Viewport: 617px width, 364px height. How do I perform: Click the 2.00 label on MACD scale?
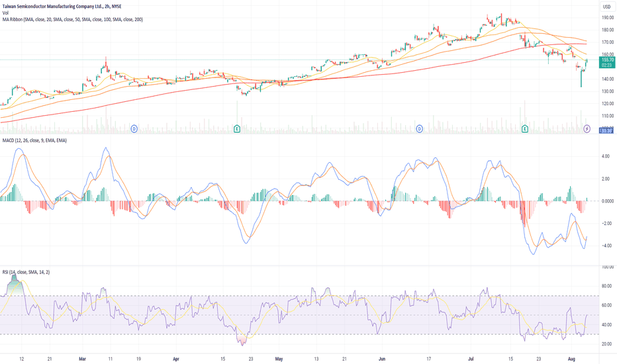(605, 179)
